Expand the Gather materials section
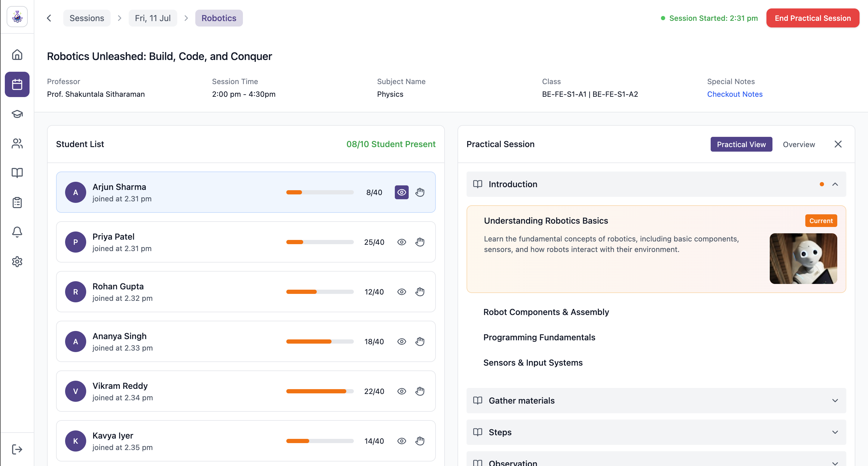The image size is (868, 466). tap(835, 401)
